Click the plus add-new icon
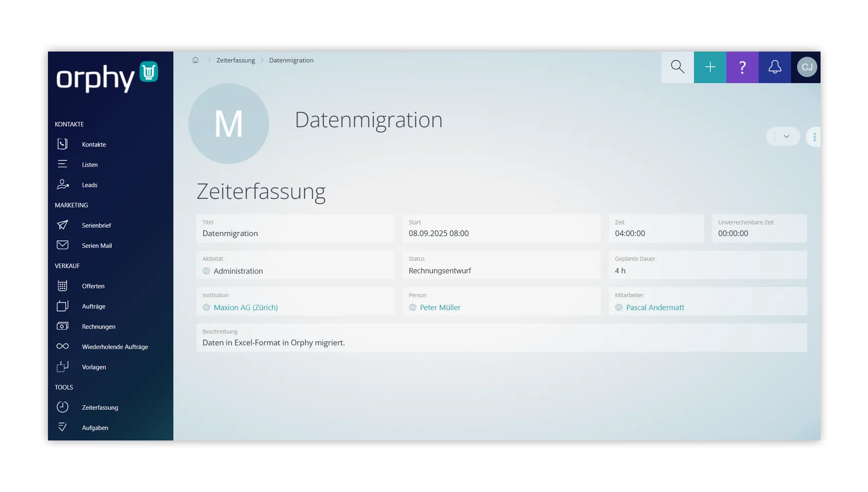The height and width of the screenshot is (492, 868). (x=710, y=67)
